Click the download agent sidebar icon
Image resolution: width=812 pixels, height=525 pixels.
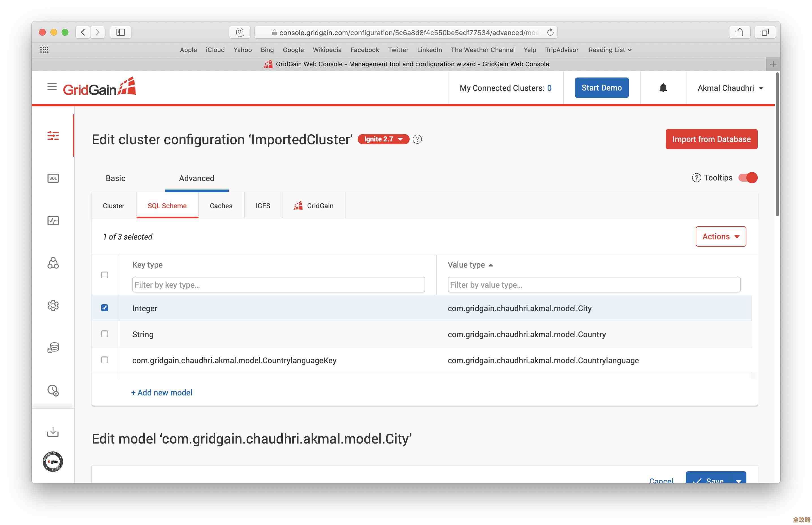pyautogui.click(x=53, y=432)
